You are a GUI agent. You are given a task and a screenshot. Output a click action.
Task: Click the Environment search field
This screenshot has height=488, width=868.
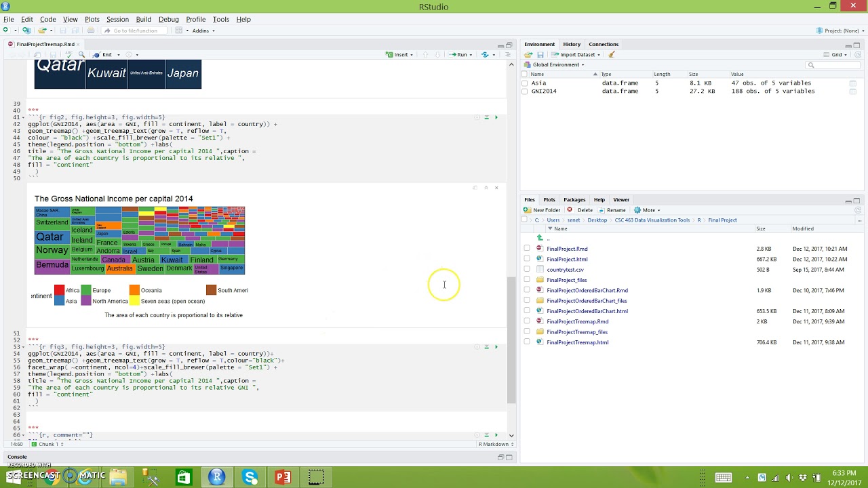click(834, 65)
